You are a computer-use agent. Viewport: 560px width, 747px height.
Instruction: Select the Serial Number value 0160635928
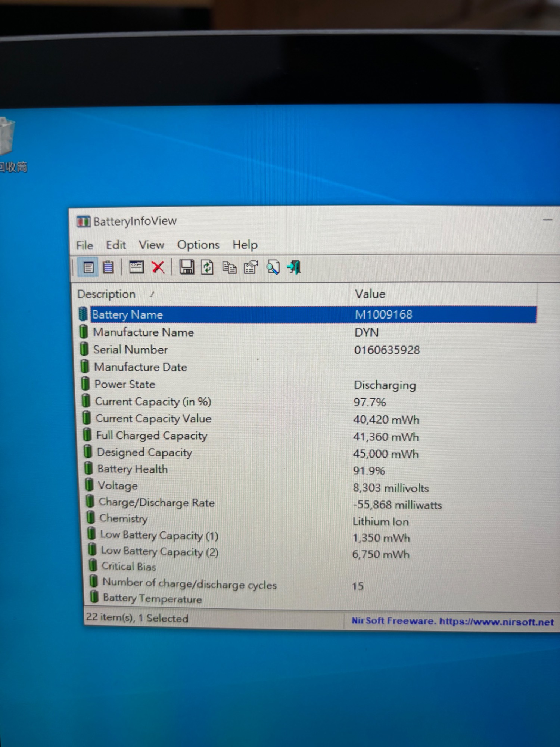point(387,350)
